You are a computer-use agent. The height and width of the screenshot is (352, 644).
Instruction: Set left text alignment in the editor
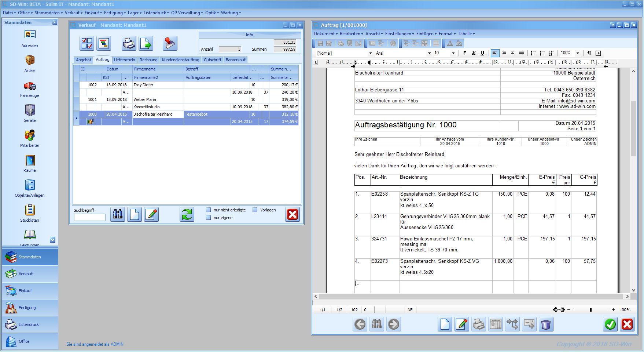495,53
